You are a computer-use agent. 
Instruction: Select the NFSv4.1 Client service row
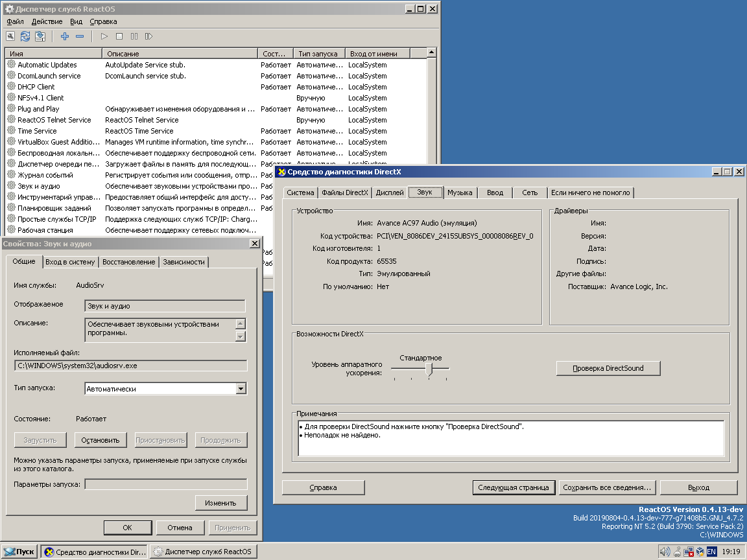(x=215, y=98)
